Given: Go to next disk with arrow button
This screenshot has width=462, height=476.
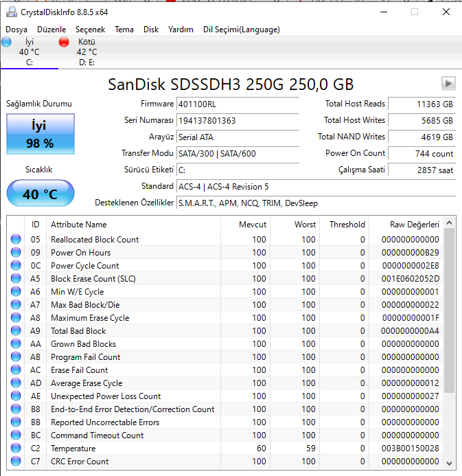Looking at the screenshot, I should 448,84.
